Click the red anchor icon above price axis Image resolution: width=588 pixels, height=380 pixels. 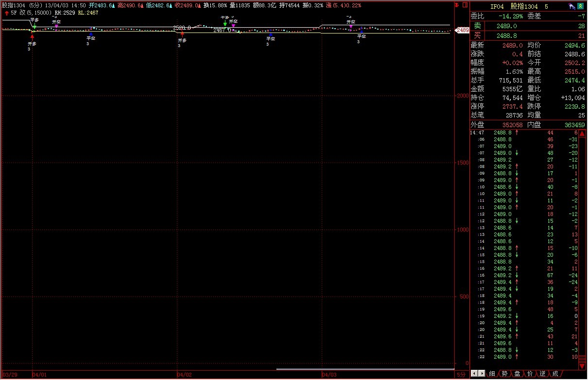coord(457,5)
